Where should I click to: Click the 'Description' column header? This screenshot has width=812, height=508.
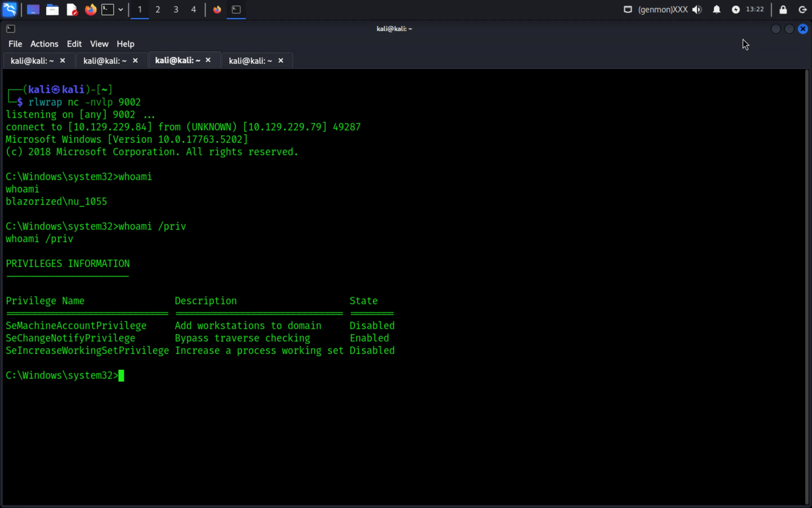[x=206, y=301]
